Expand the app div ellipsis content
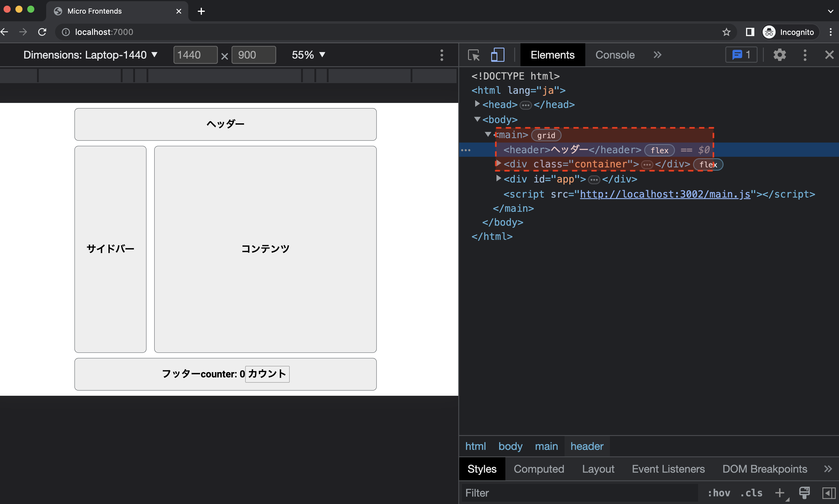Screen dimensions: 839x504 pos(594,180)
